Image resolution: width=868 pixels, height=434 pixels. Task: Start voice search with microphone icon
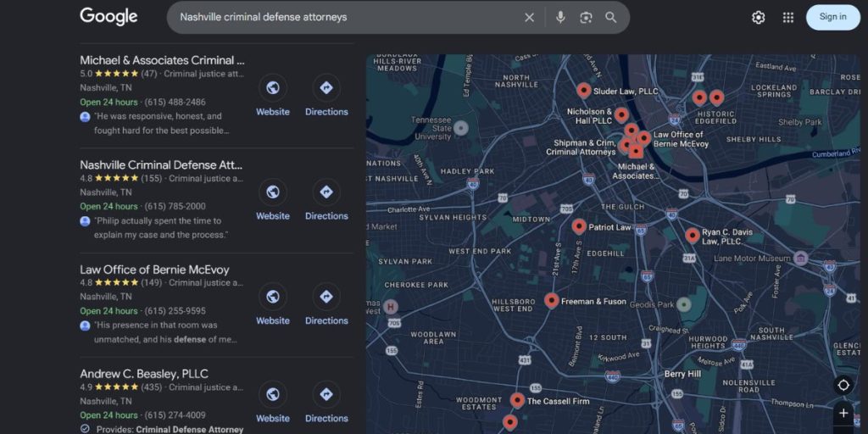[x=560, y=17]
